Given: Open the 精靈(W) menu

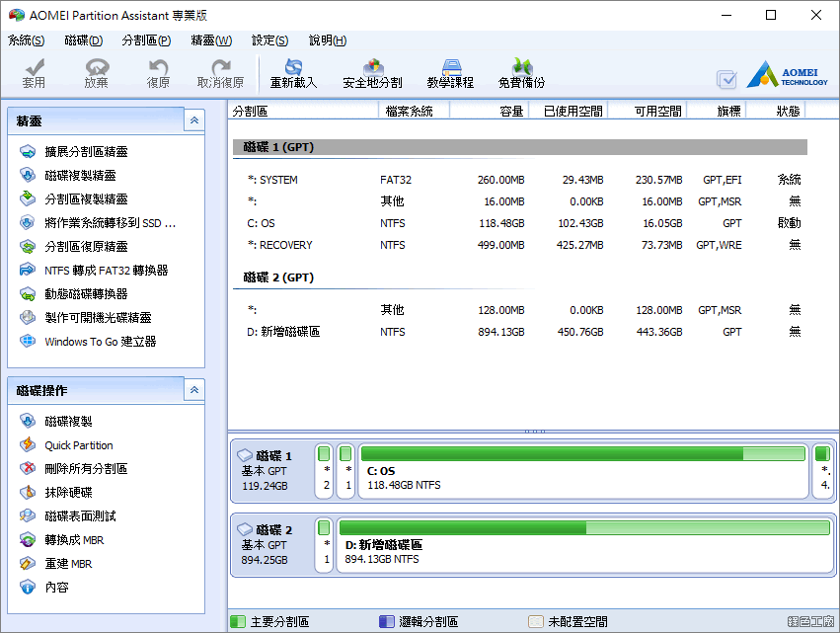Looking at the screenshot, I should (211, 40).
